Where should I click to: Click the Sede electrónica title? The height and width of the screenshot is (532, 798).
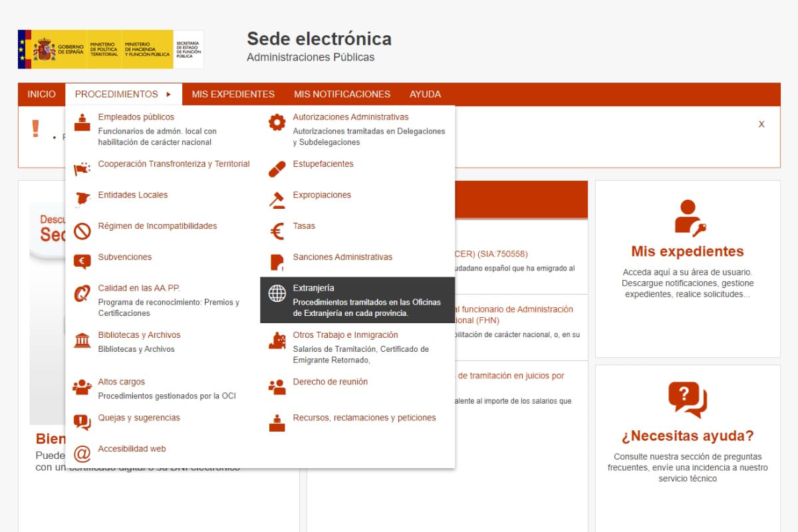(x=319, y=39)
